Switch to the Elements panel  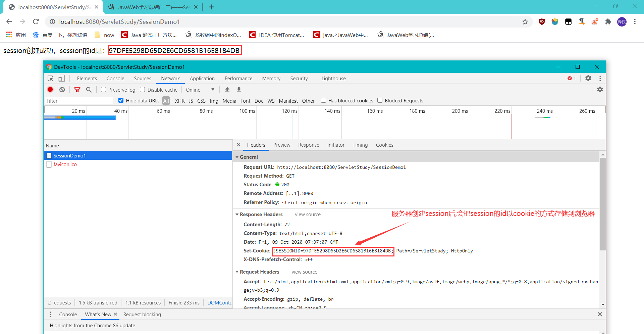pyautogui.click(x=87, y=78)
